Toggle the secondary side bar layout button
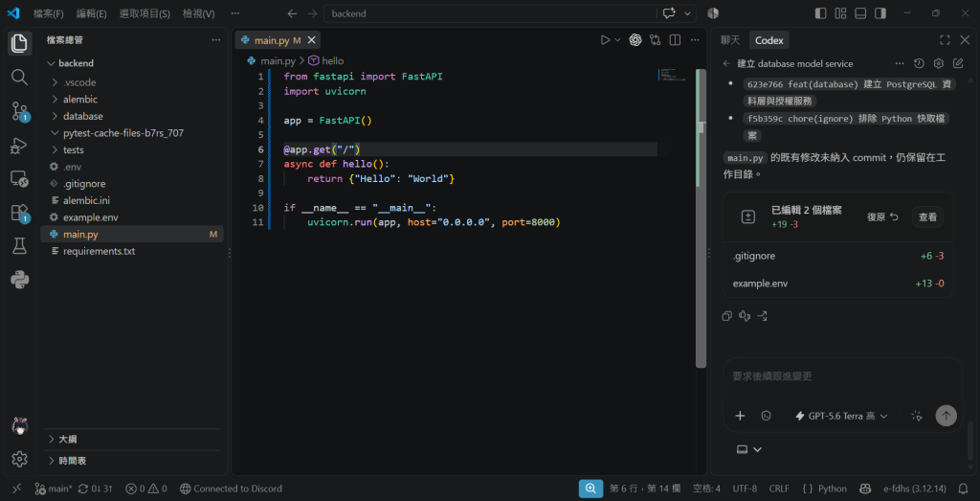This screenshot has width=980, height=501. (x=880, y=13)
